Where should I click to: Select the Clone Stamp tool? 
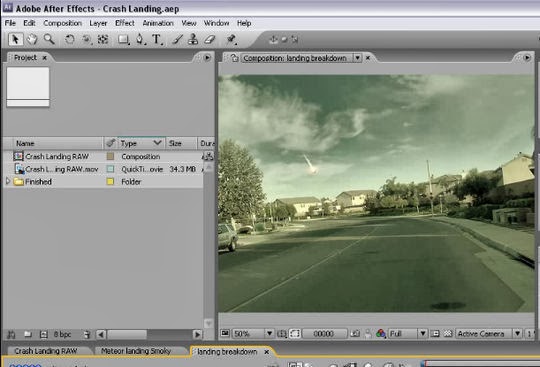point(193,39)
